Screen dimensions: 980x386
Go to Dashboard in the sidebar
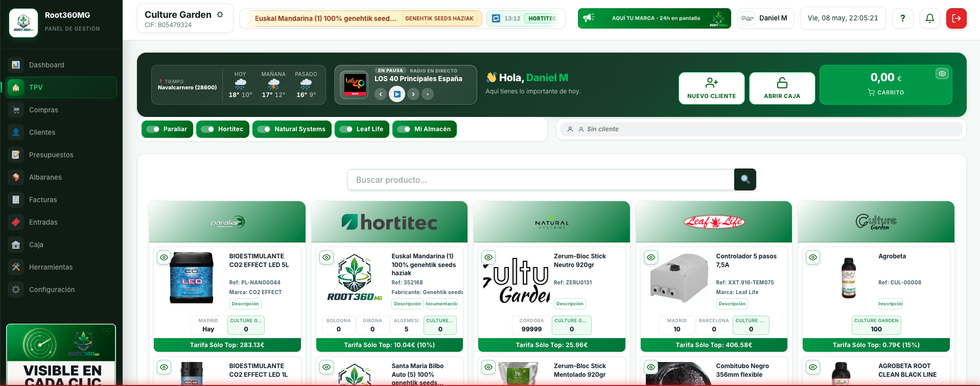pos(61,65)
